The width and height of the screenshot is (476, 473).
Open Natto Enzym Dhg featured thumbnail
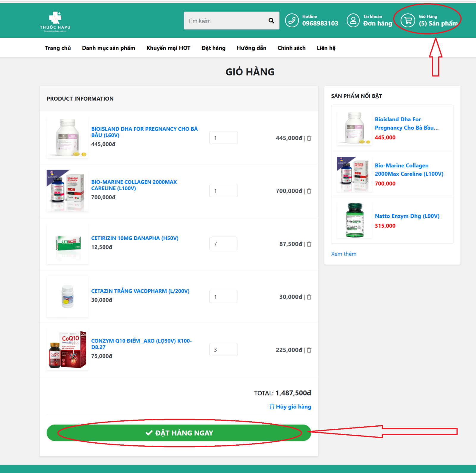355,220
